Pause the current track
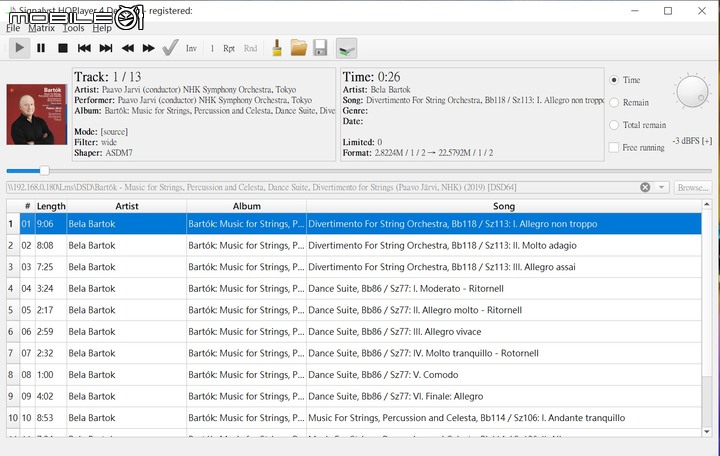 pyautogui.click(x=41, y=48)
